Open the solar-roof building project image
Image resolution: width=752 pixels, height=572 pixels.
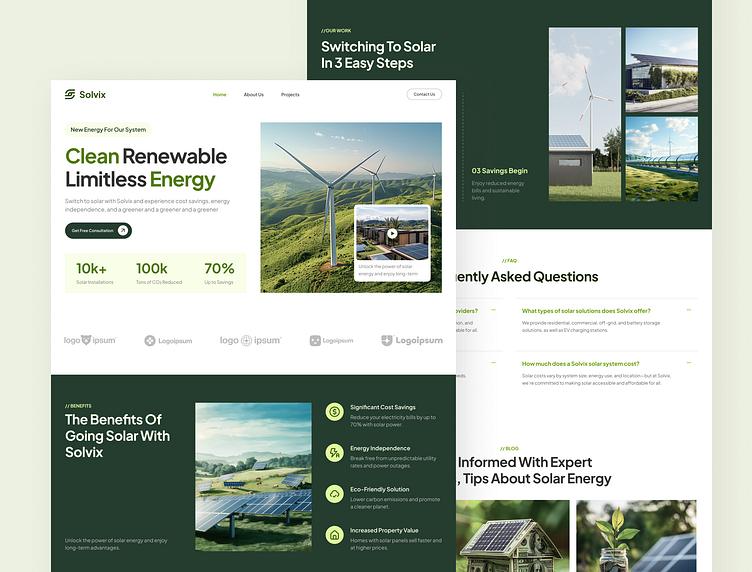coord(662,70)
